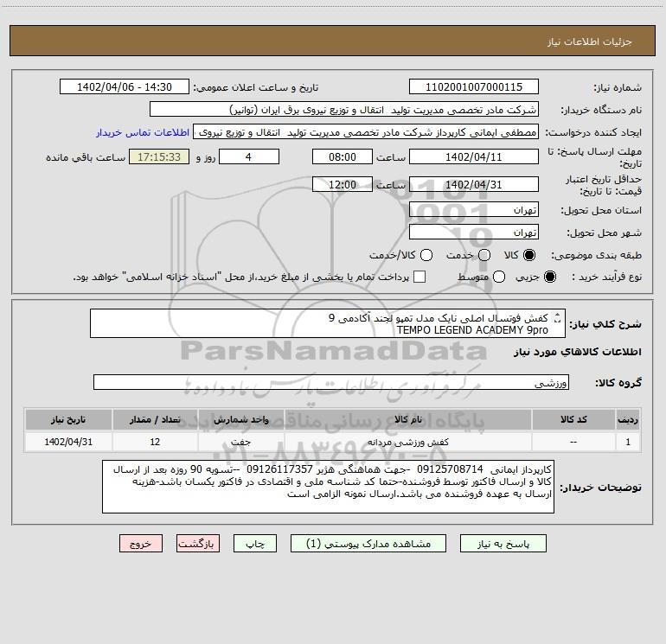Select the متوسط purchase type radio
The width and height of the screenshot is (666, 644).
coord(499,277)
